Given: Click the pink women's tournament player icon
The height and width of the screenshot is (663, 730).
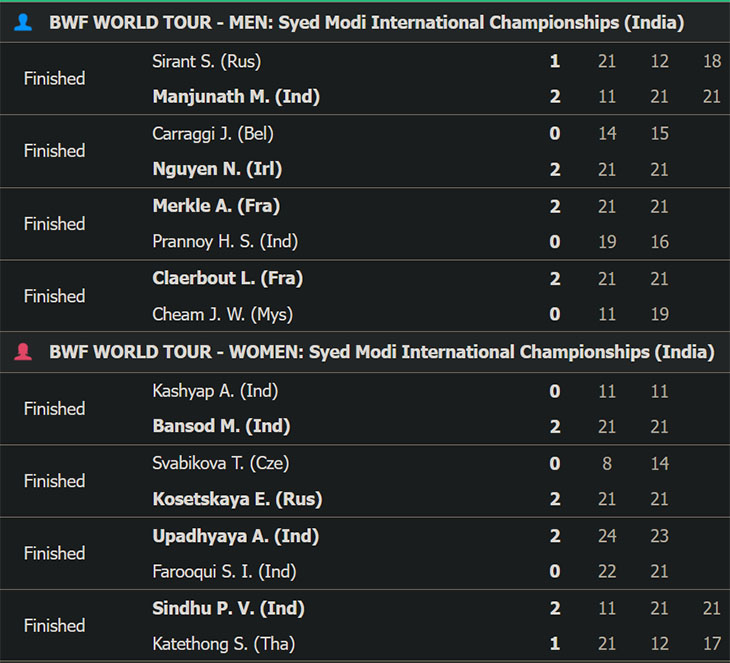Looking at the screenshot, I should [x=23, y=352].
